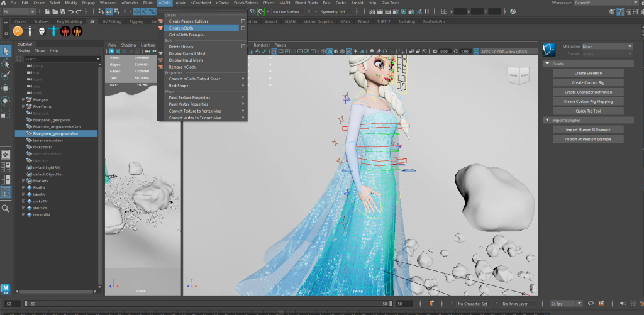The height and width of the screenshot is (315, 644).
Task: Toggle loop playback icon near fps
Action: (591, 304)
